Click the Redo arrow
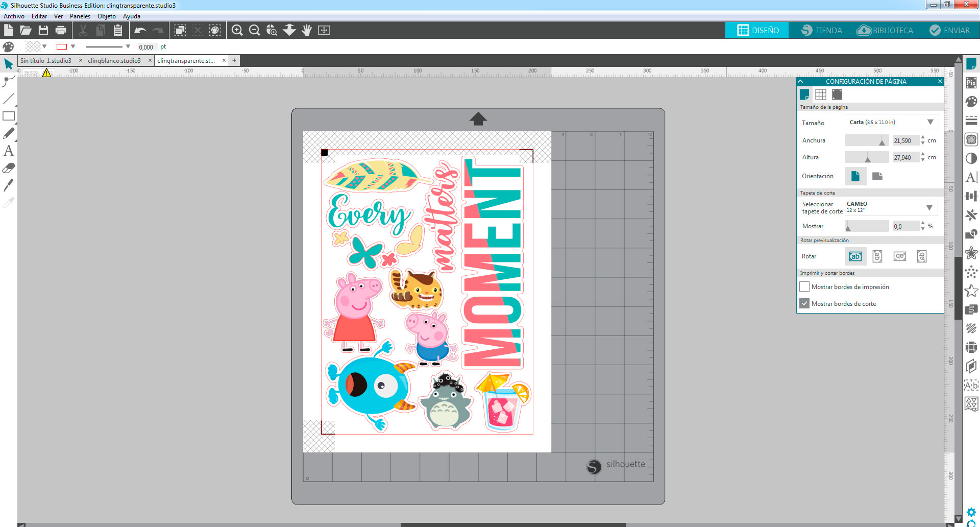Image resolution: width=980 pixels, height=527 pixels. (x=158, y=30)
